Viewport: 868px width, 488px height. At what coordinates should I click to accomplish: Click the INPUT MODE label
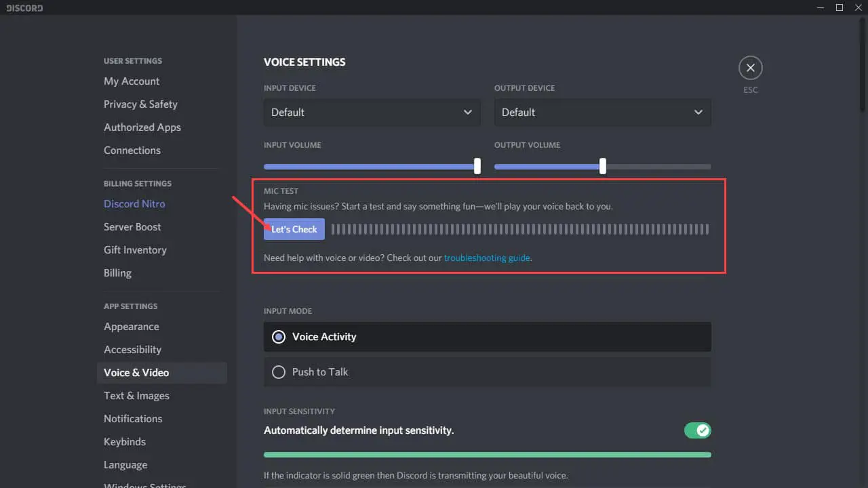tap(288, 311)
